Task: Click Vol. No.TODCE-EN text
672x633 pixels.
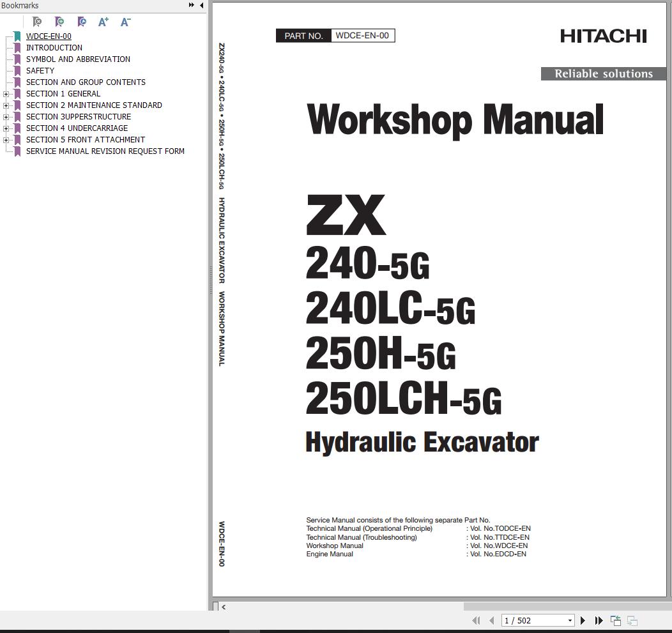Action: click(x=500, y=529)
